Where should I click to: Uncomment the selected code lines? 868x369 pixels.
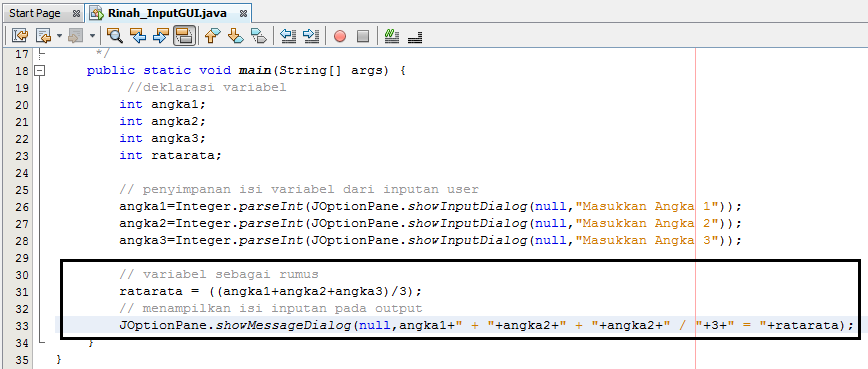415,37
